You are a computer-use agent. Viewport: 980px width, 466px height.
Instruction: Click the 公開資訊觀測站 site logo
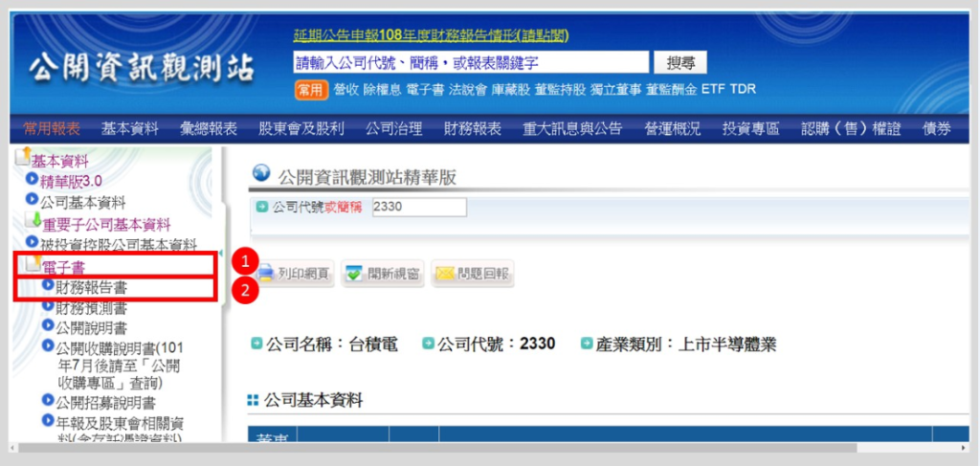pos(142,70)
